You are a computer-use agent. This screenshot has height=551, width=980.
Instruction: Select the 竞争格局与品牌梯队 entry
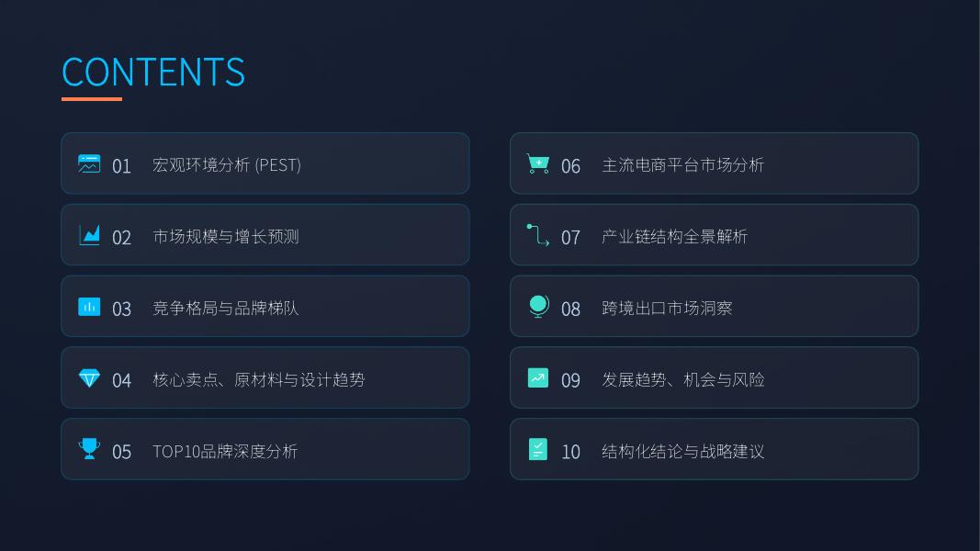(x=265, y=307)
